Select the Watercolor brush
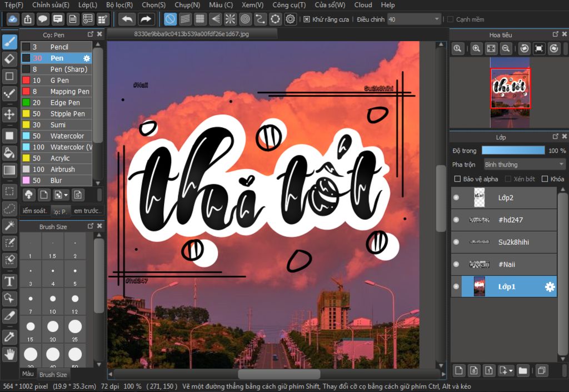This screenshot has width=569, height=392. 56,136
